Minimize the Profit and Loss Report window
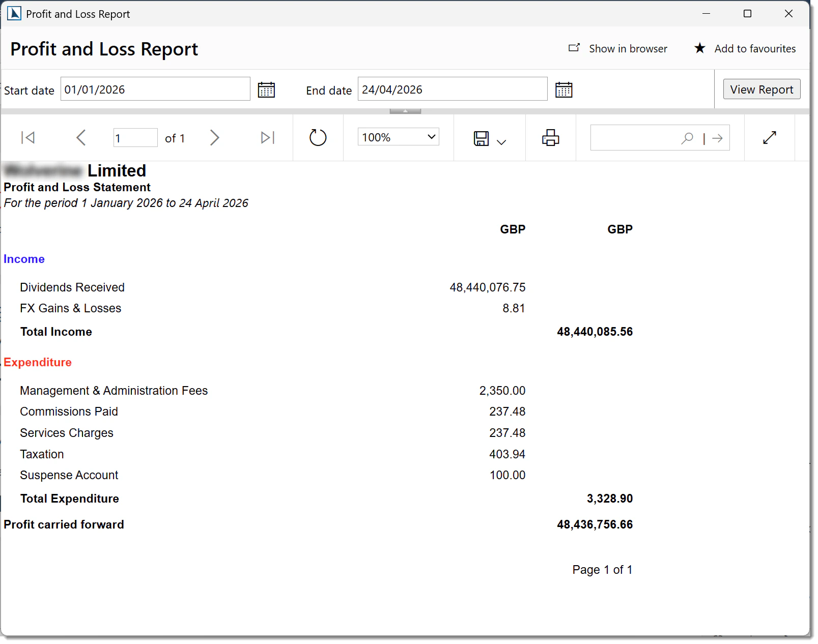The height and width of the screenshot is (644, 818). [x=706, y=14]
